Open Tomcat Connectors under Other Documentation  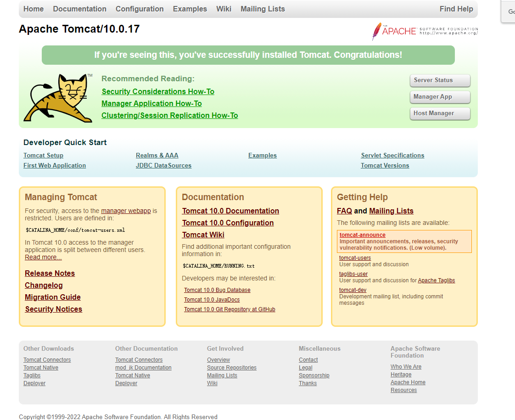pyautogui.click(x=139, y=360)
